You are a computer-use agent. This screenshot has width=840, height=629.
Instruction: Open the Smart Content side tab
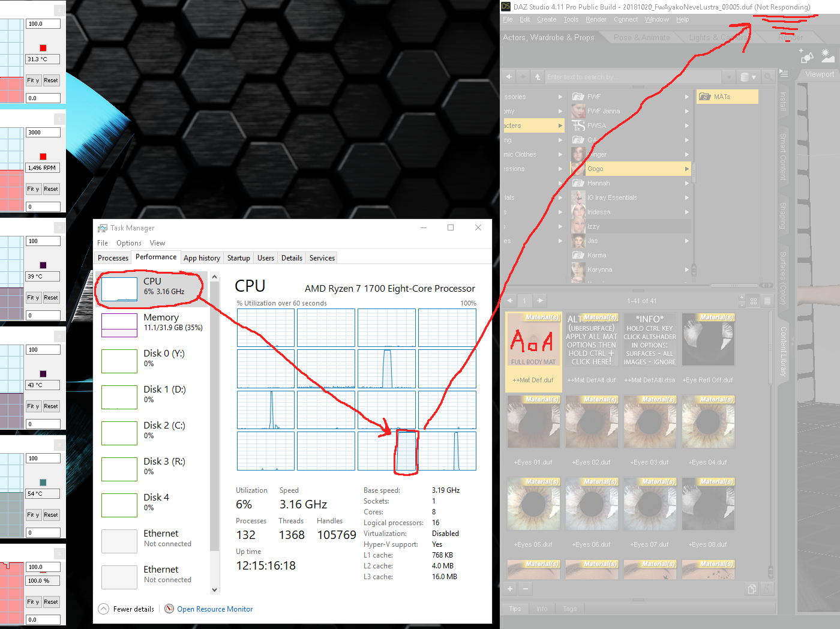(x=783, y=157)
